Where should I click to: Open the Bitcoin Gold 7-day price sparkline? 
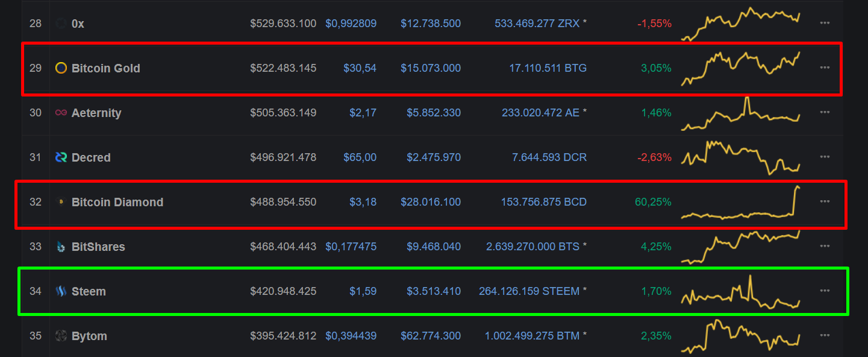[741, 68]
